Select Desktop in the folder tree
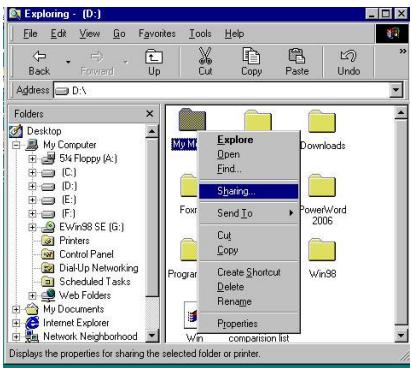The width and height of the screenshot is (412, 368). coord(44,131)
